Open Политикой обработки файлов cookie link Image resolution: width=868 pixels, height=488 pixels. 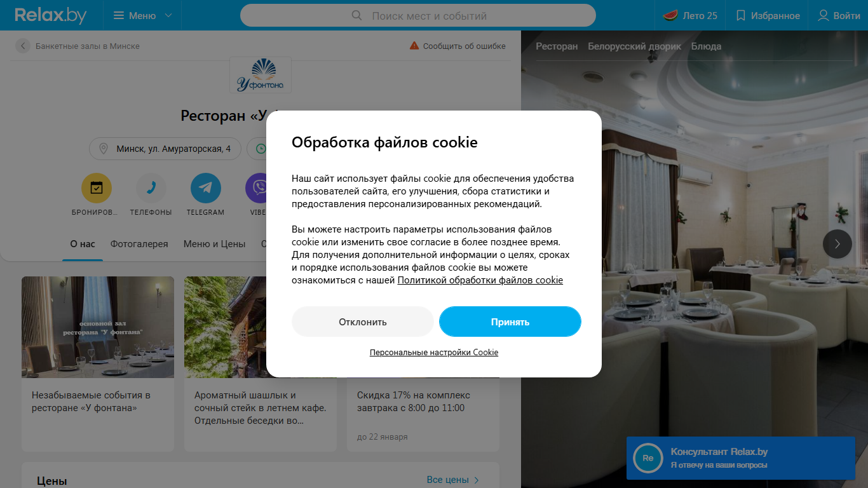click(480, 280)
